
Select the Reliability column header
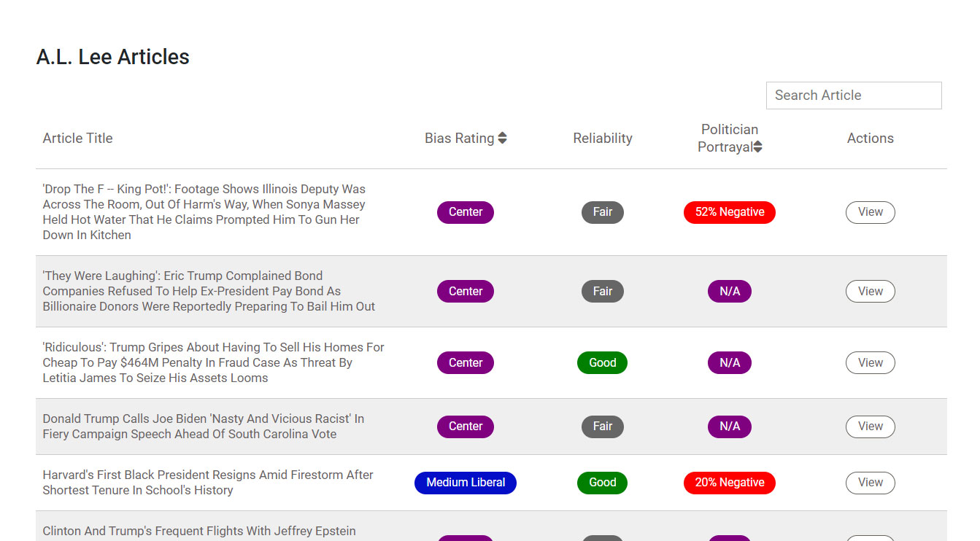pos(602,138)
